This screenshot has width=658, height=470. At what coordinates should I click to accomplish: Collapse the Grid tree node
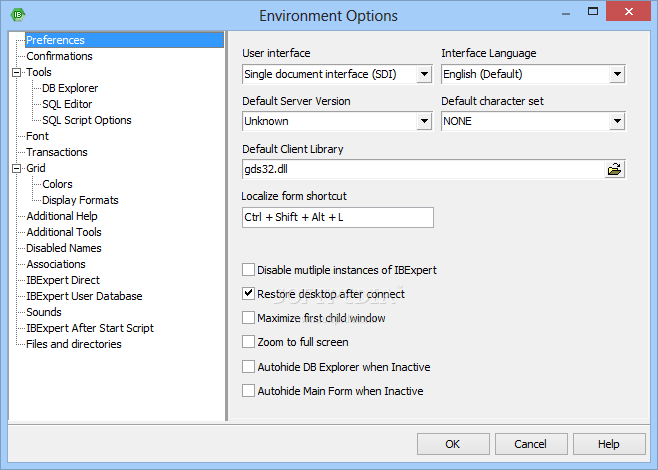click(16, 168)
